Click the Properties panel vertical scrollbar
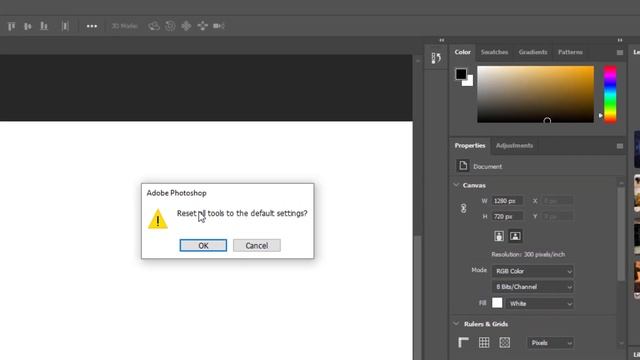This screenshot has height=360, width=640. [621, 235]
